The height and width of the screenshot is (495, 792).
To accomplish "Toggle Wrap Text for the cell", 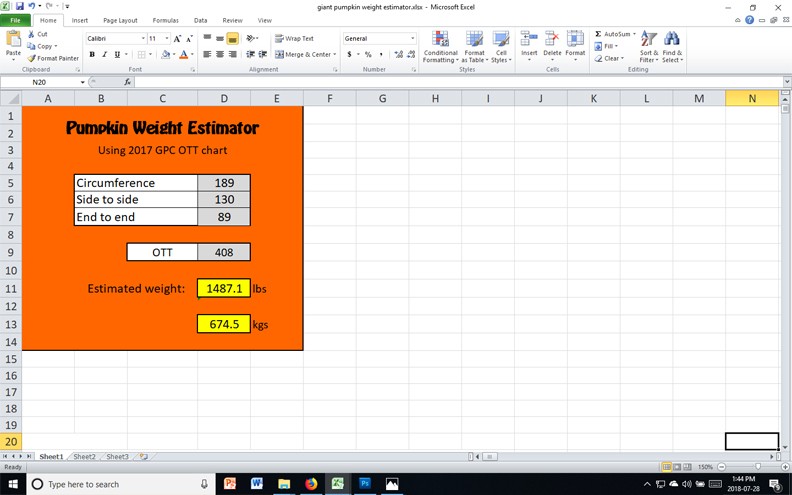I will [x=294, y=38].
